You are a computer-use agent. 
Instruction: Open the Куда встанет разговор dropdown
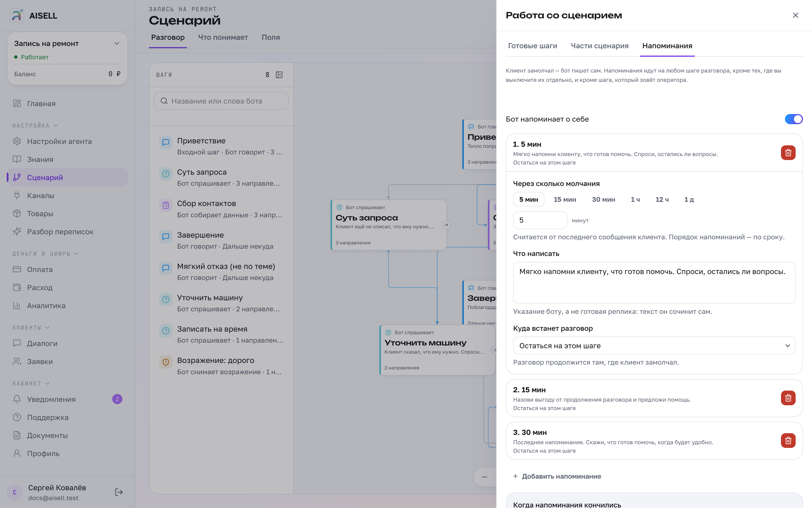pos(654,345)
